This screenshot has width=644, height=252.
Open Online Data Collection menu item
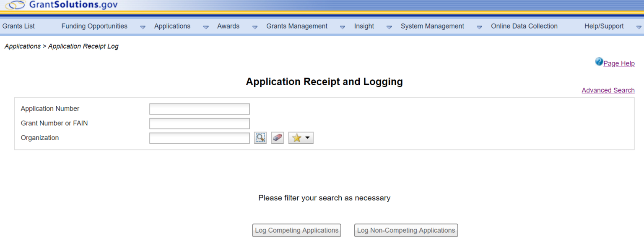tap(524, 26)
